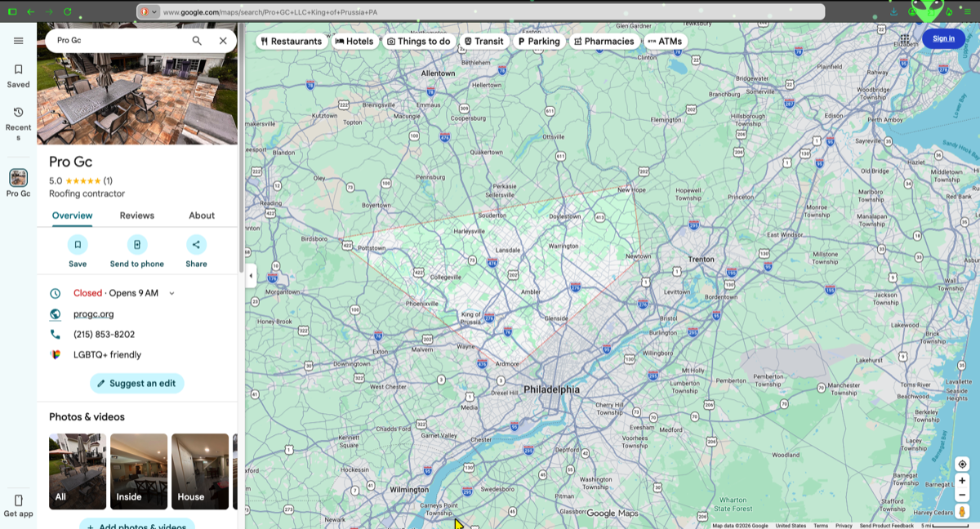Open Recents in the sidebar
This screenshot has width=980, height=529.
18,124
